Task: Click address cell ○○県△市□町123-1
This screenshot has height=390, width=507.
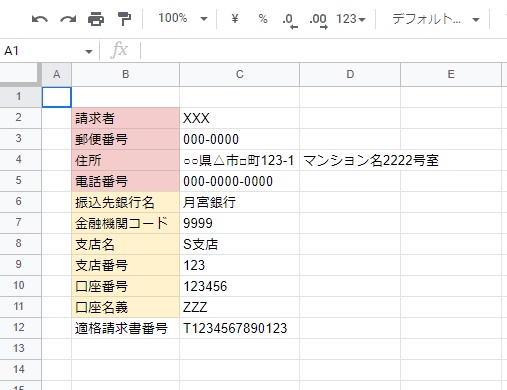Action: [x=239, y=160]
